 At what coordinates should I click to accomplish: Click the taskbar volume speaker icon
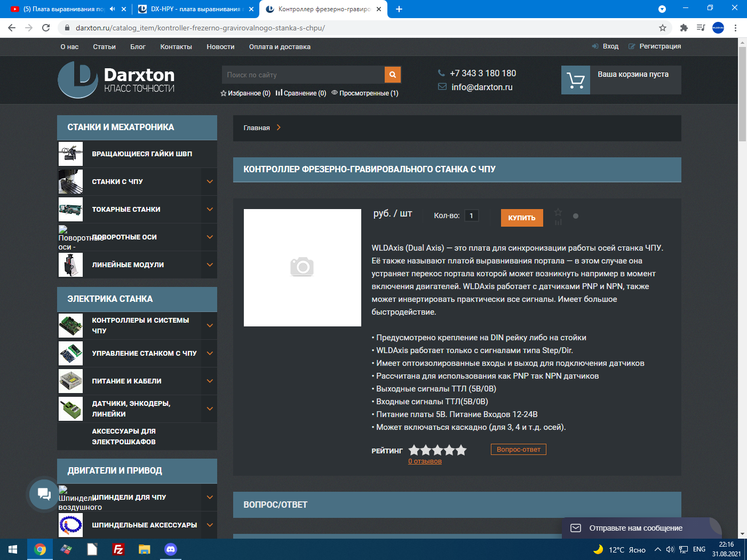coord(670,549)
